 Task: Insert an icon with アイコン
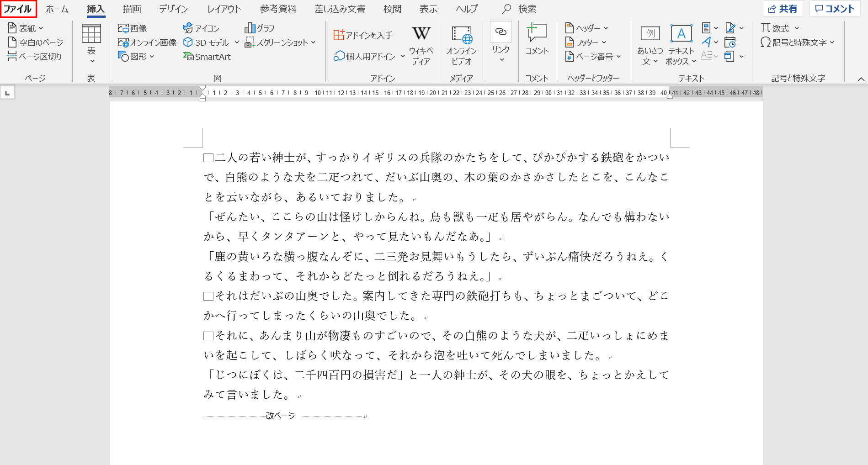(201, 28)
